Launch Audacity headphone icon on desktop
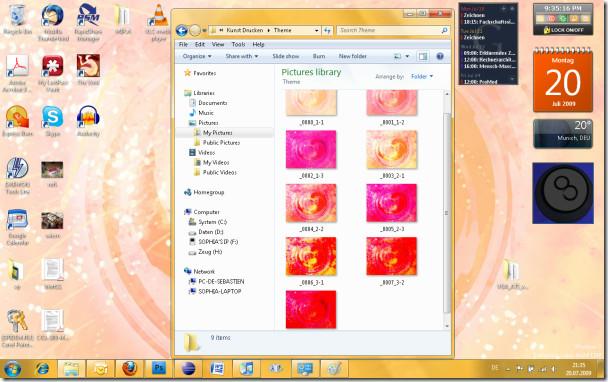The height and width of the screenshot is (382, 608). coord(88,121)
